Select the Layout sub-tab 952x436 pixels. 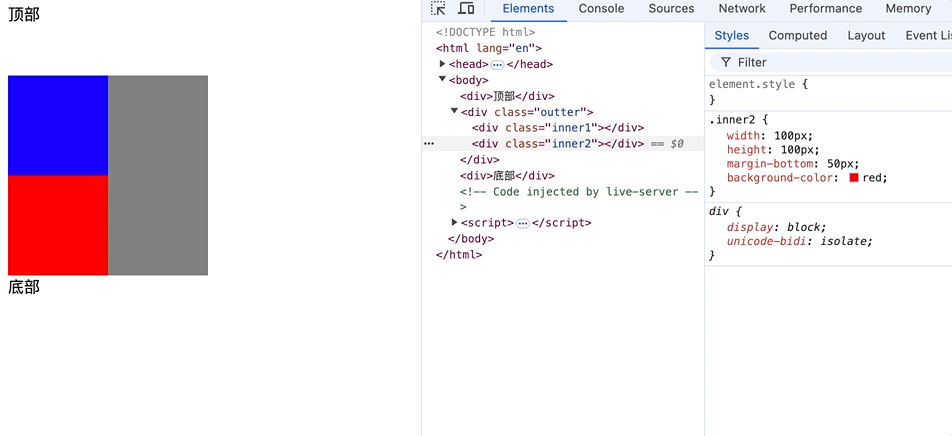[866, 35]
